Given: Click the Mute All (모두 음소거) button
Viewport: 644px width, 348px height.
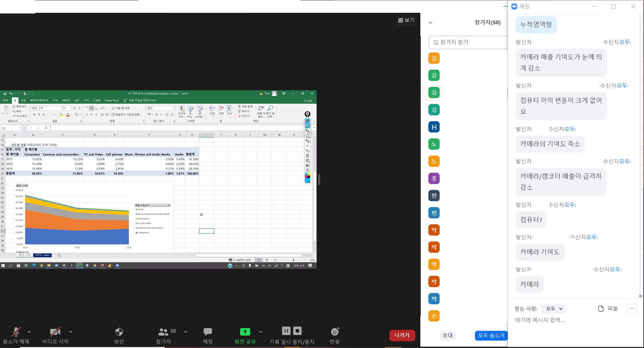Looking at the screenshot, I should coord(491,336).
